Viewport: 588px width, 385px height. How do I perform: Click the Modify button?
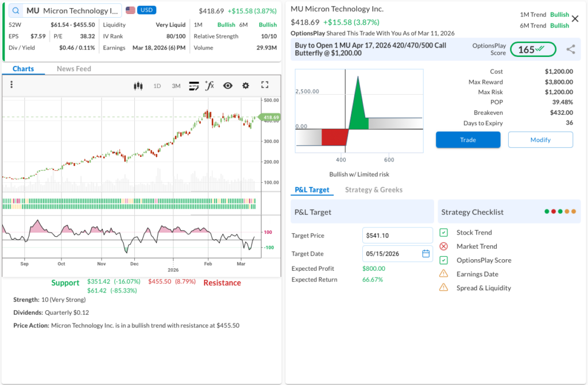(x=540, y=140)
